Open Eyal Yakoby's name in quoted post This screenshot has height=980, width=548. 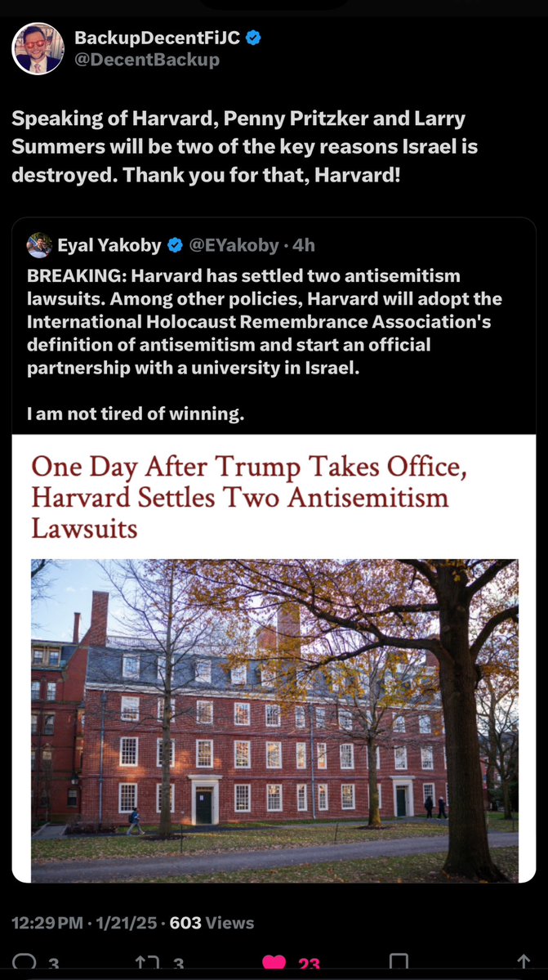coord(109,244)
